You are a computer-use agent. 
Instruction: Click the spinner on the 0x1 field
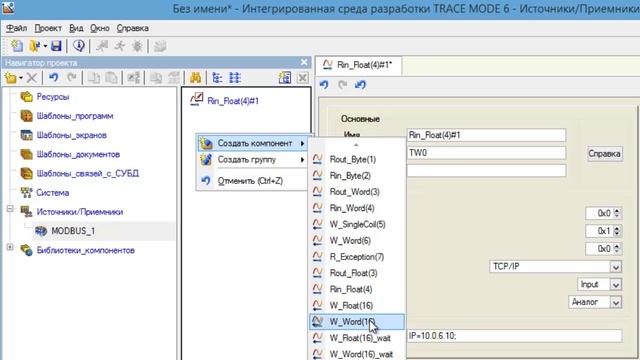coord(617,231)
